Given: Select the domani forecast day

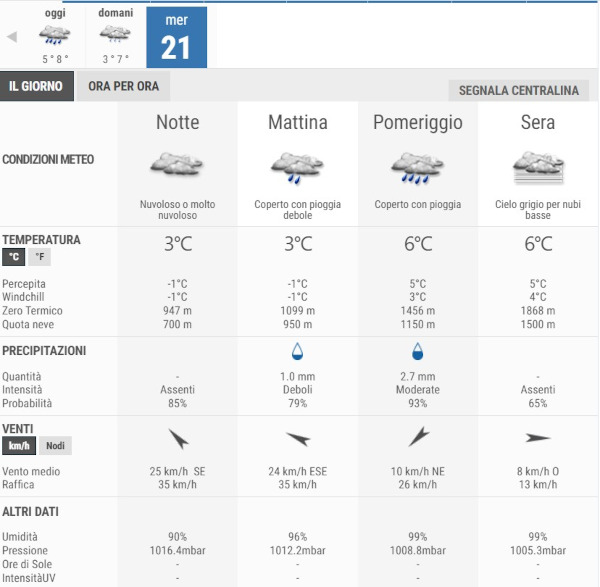Looking at the screenshot, I should [x=116, y=36].
